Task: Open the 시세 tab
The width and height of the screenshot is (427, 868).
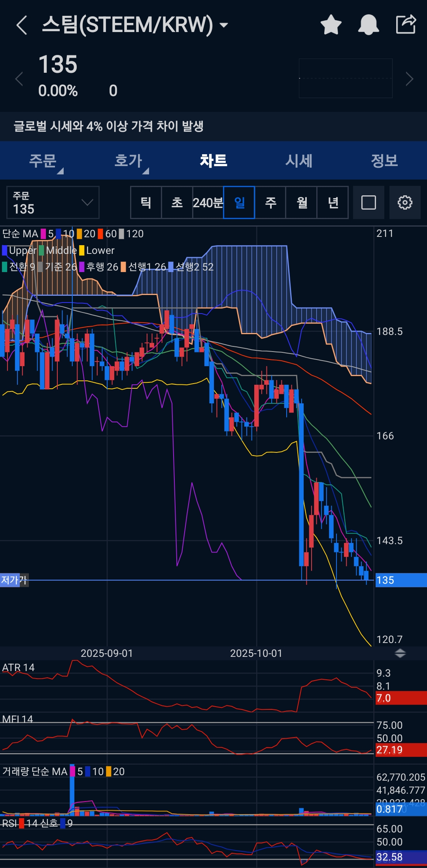Action: (x=299, y=161)
